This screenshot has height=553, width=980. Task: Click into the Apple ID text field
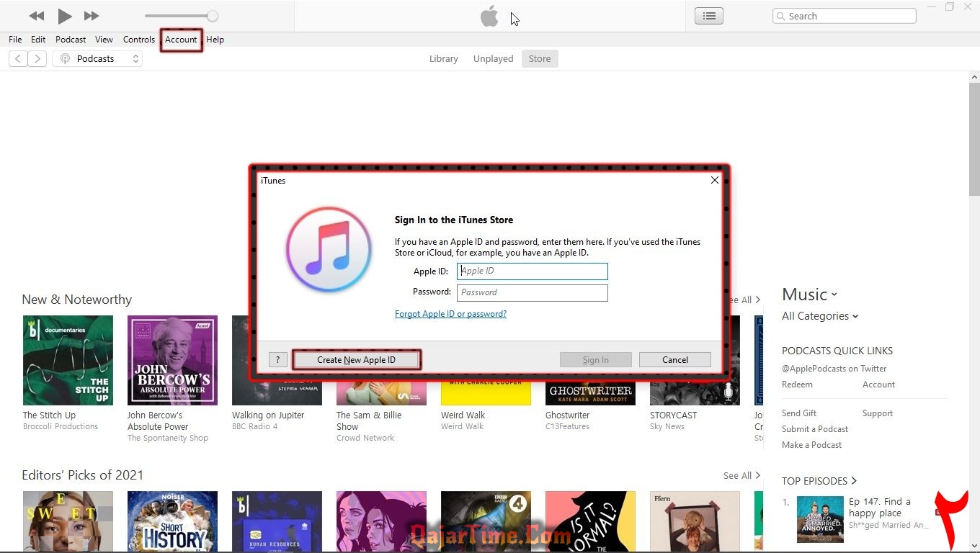(x=533, y=271)
